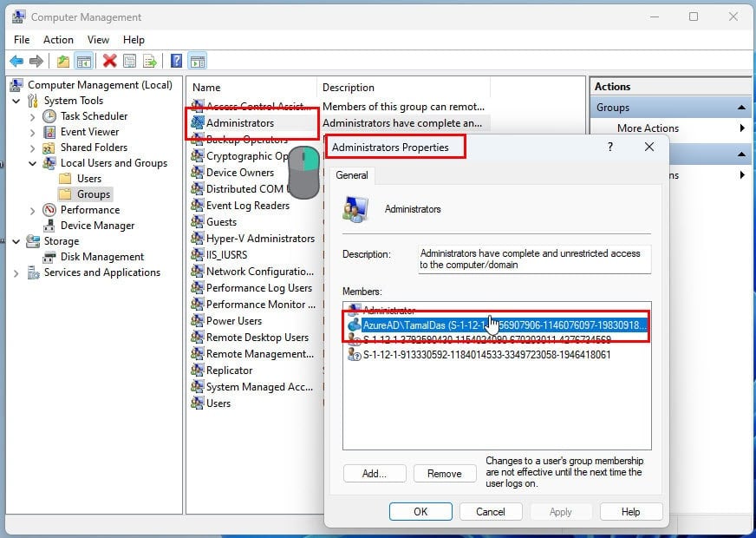Click Cancel in Administrators Properties
This screenshot has height=538, width=756.
click(x=491, y=511)
